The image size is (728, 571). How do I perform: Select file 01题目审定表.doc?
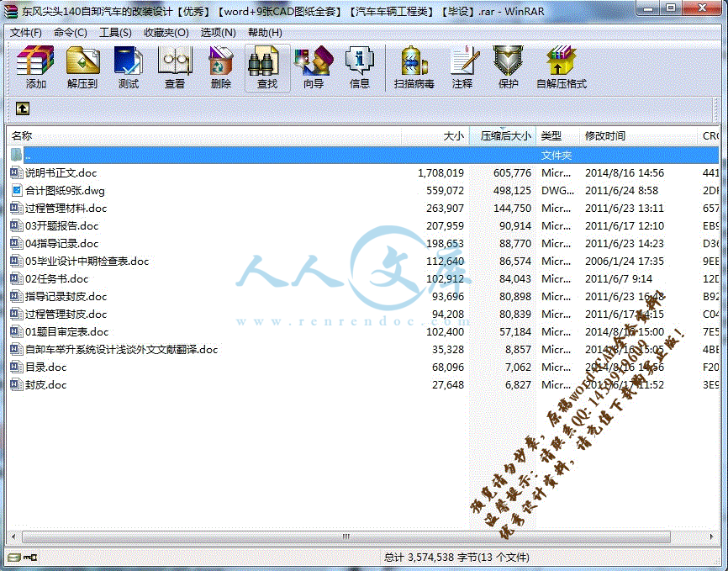coord(67,331)
